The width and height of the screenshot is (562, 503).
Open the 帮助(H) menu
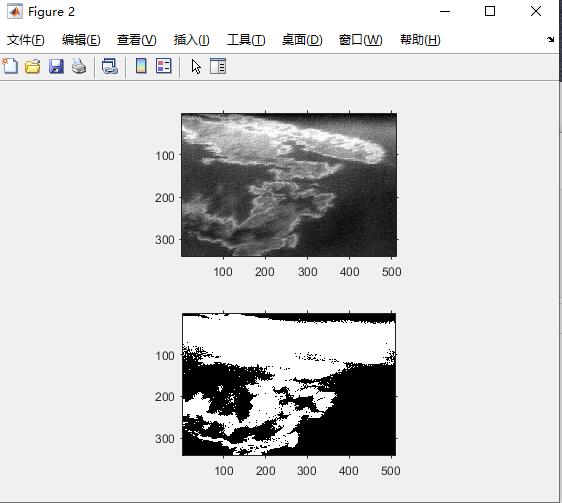[420, 40]
